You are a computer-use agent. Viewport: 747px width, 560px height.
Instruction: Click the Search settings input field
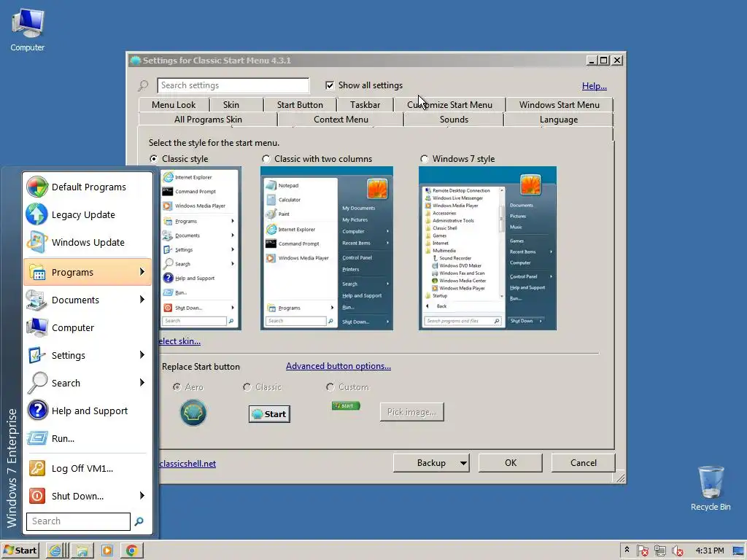click(233, 85)
